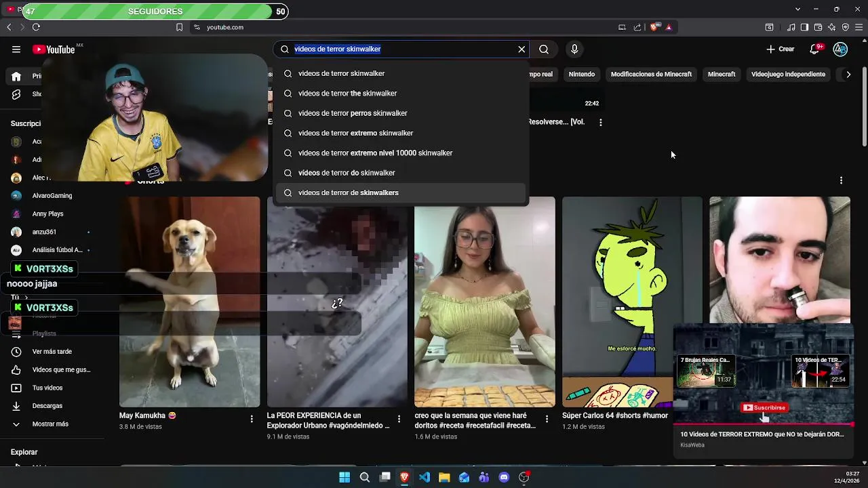Bookmark this page in the address bar
This screenshot has width=868, height=488.
tap(179, 27)
